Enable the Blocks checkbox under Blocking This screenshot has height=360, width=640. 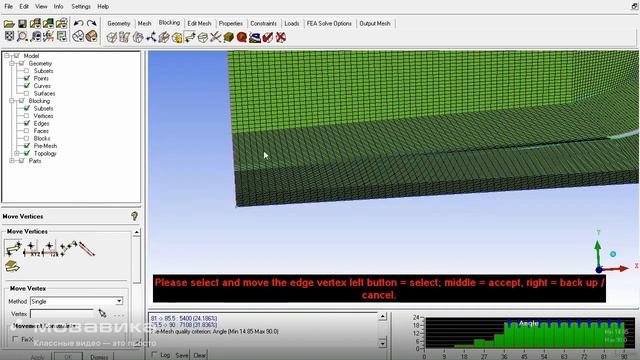[x=27, y=138]
